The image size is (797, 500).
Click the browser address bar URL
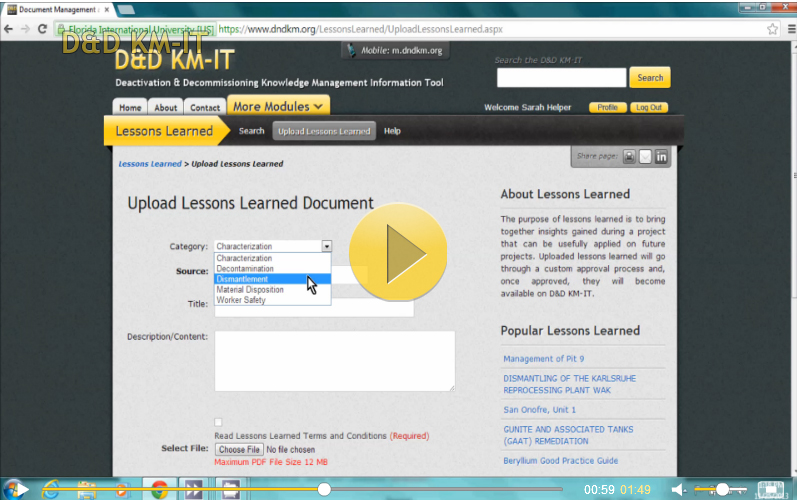tap(360, 29)
